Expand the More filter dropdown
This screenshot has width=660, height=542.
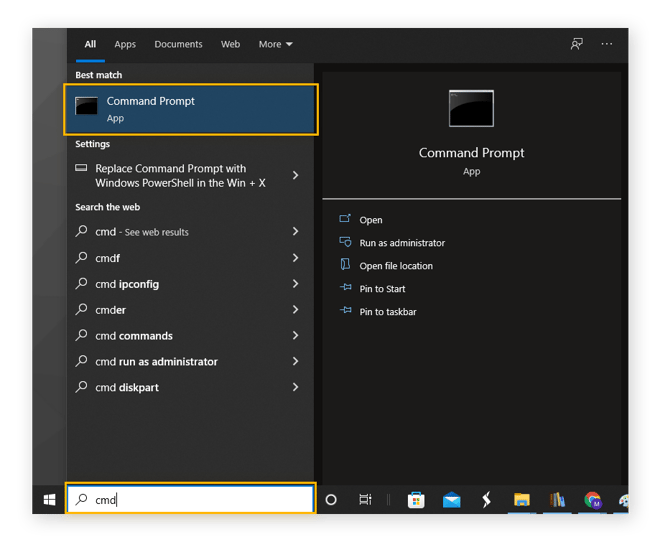pyautogui.click(x=275, y=44)
